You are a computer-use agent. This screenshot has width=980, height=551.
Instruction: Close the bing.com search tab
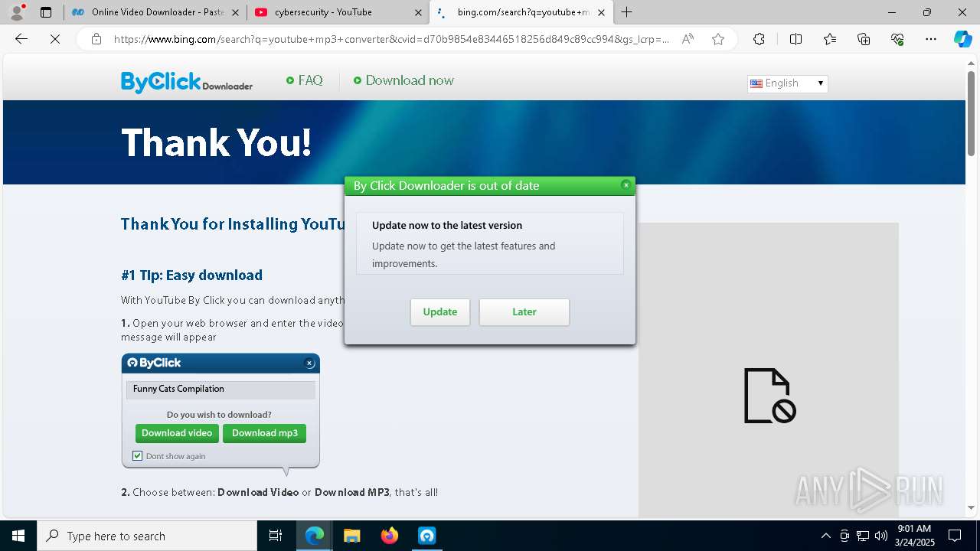tap(601, 12)
